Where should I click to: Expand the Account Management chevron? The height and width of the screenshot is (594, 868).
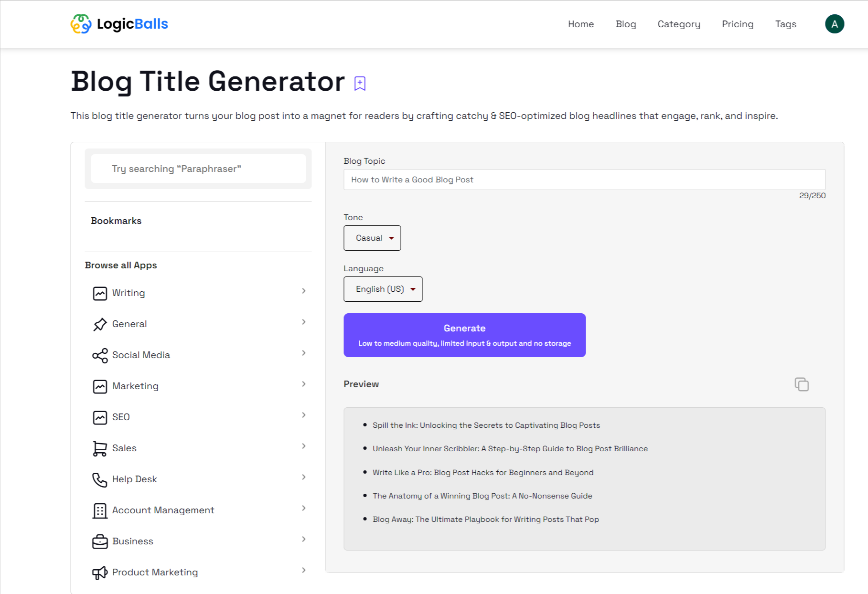pos(304,508)
